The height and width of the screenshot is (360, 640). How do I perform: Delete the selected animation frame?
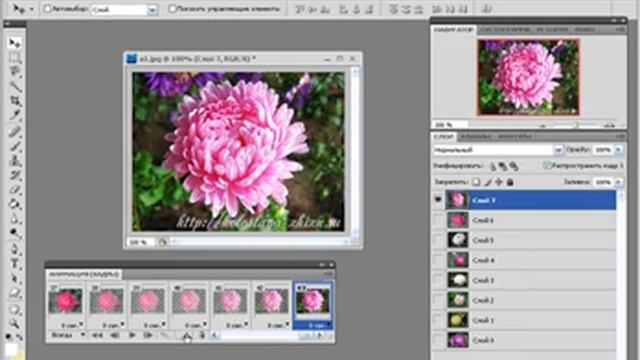(201, 336)
